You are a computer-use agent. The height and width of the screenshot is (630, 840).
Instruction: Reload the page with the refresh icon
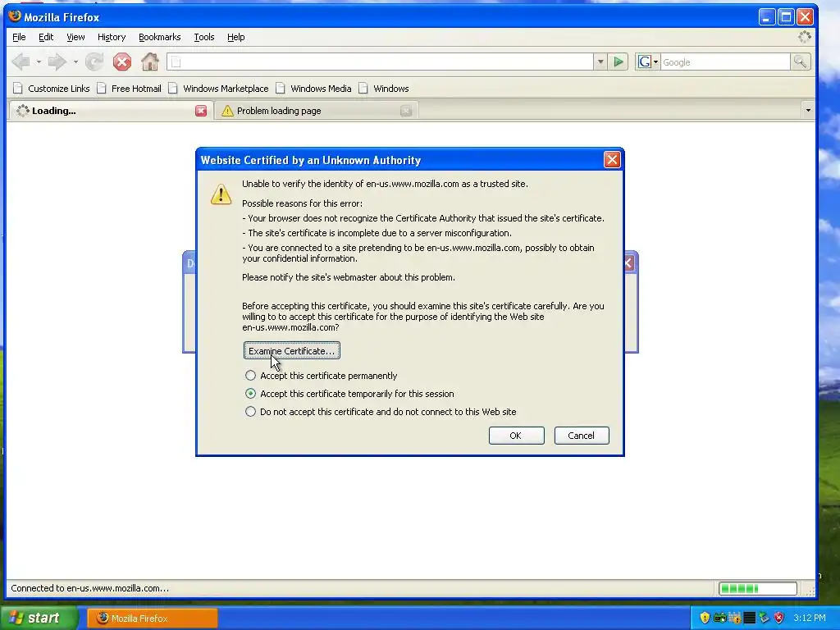95,62
